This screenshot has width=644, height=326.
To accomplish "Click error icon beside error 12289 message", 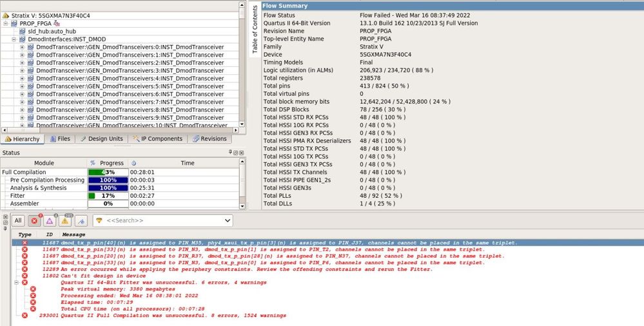I will tap(24, 269).
